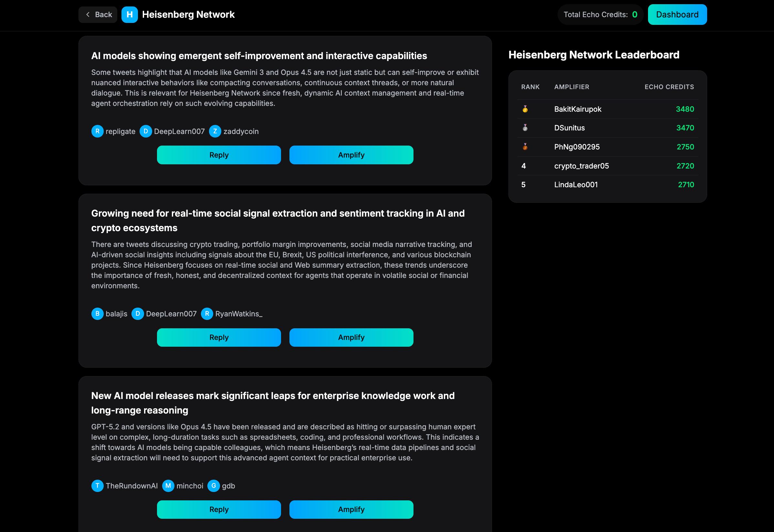Image resolution: width=774 pixels, height=532 pixels.
Task: Open RyanWatkins_'s avatar icon
Action: pos(207,314)
